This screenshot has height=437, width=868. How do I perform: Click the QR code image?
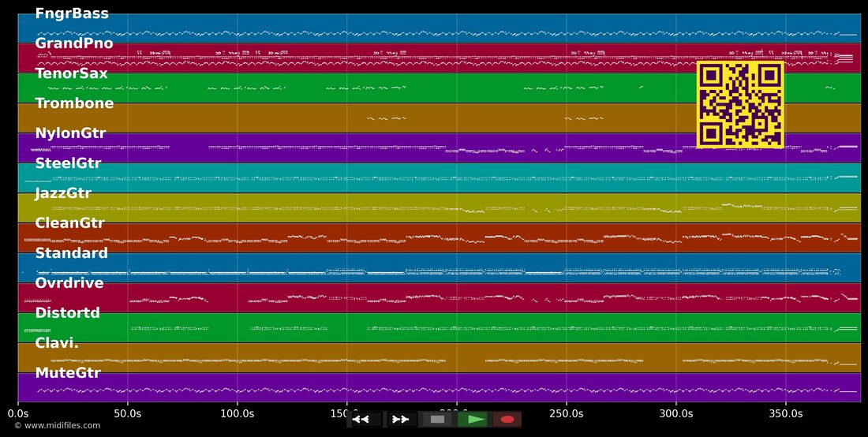[740, 105]
